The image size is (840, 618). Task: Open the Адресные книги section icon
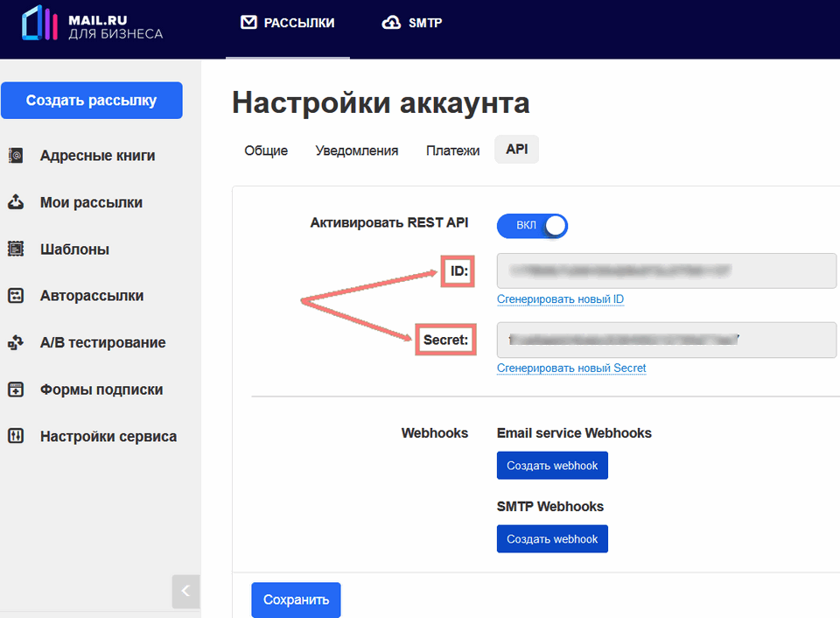pos(16,155)
